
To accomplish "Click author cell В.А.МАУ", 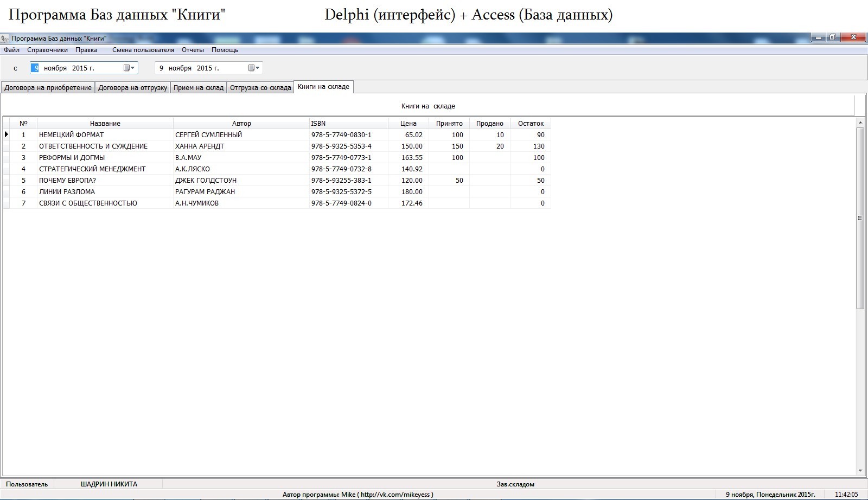I will [241, 157].
